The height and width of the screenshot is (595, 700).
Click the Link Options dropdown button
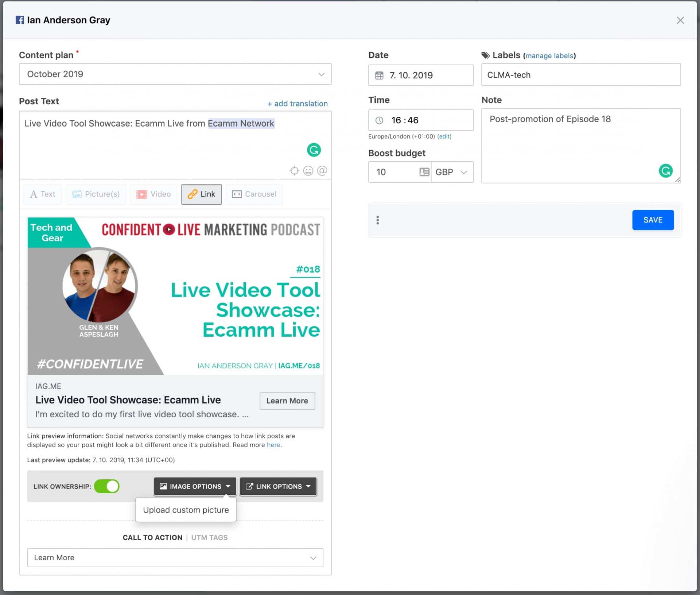[x=276, y=486]
